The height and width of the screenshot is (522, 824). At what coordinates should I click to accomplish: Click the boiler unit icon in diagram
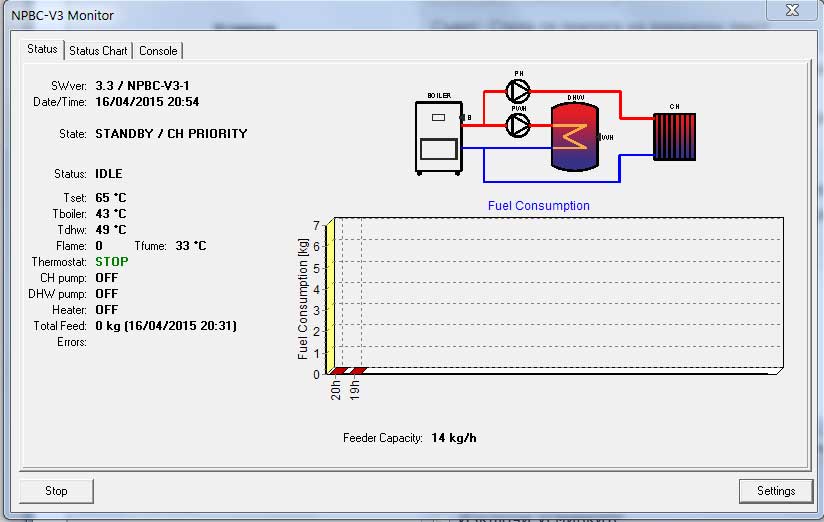(x=439, y=137)
